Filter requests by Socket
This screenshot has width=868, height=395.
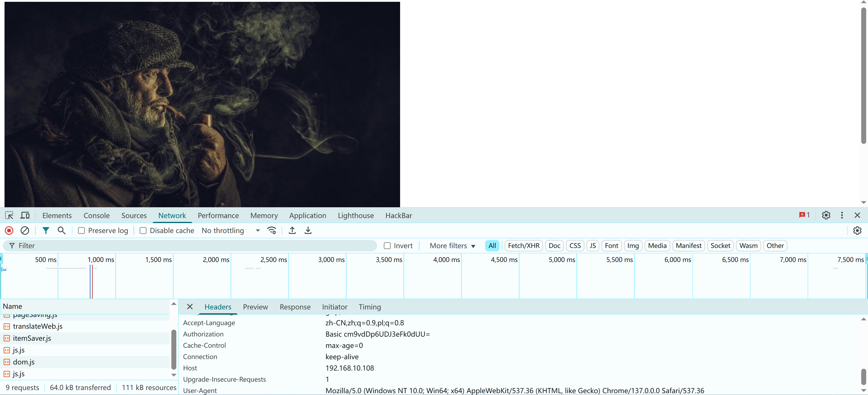720,245
